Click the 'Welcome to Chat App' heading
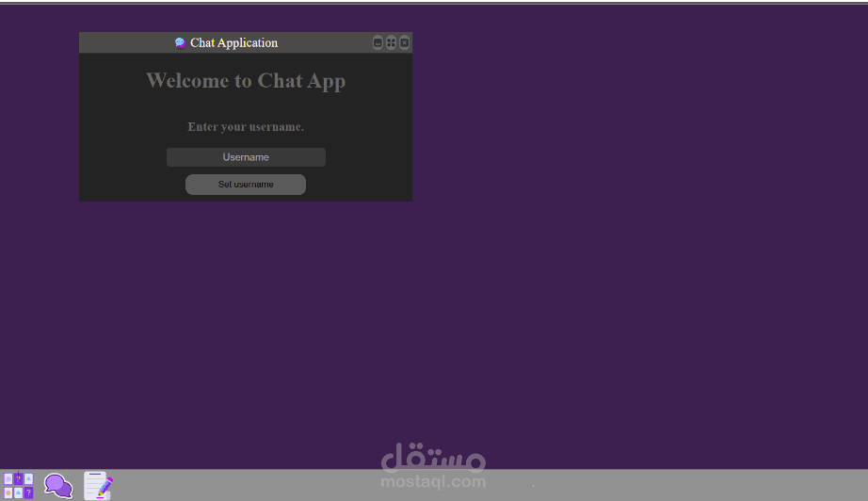 (246, 81)
